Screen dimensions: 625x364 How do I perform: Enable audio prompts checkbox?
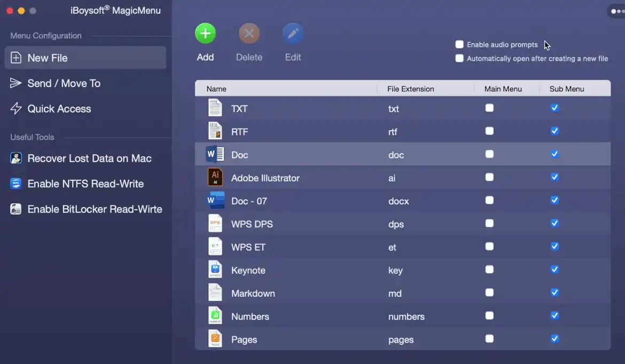click(x=459, y=45)
